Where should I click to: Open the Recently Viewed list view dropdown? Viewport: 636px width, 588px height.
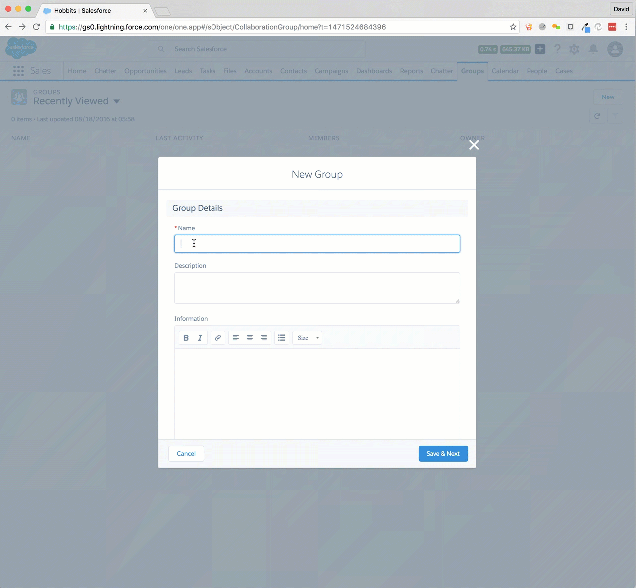(117, 101)
